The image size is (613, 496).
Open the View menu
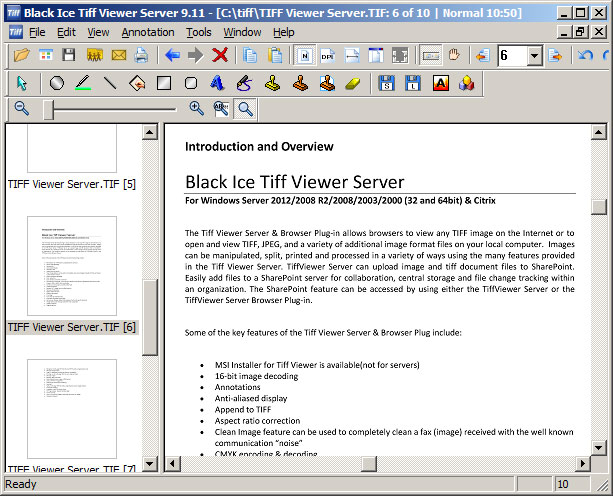pyautogui.click(x=98, y=32)
